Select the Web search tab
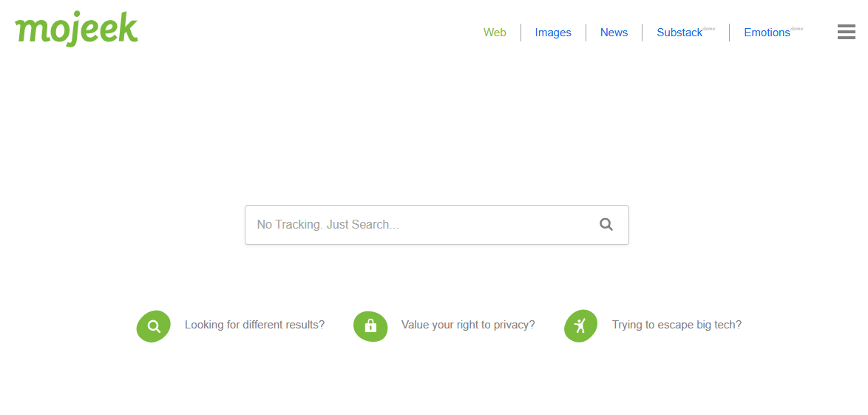This screenshot has width=868, height=415. coord(495,33)
